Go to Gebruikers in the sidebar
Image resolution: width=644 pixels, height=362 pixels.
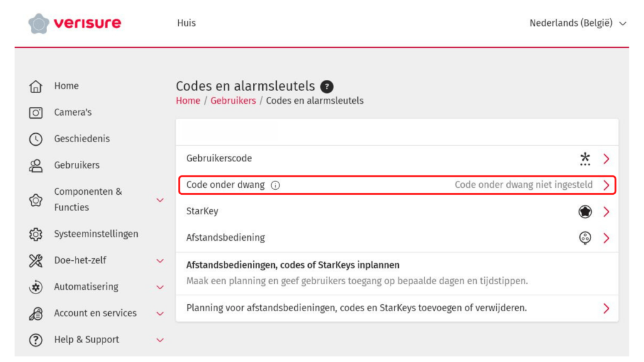click(x=76, y=165)
